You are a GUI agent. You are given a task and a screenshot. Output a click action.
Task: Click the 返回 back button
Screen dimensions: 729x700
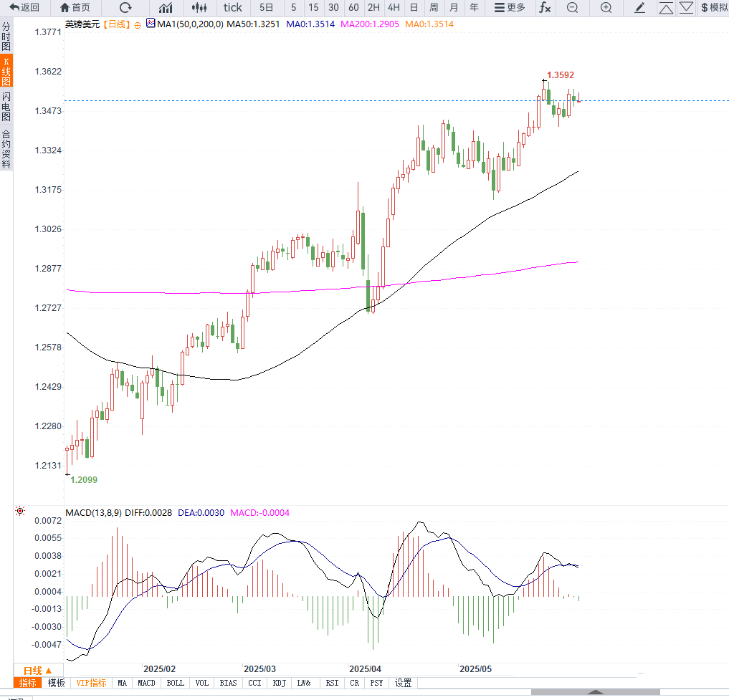point(24,7)
